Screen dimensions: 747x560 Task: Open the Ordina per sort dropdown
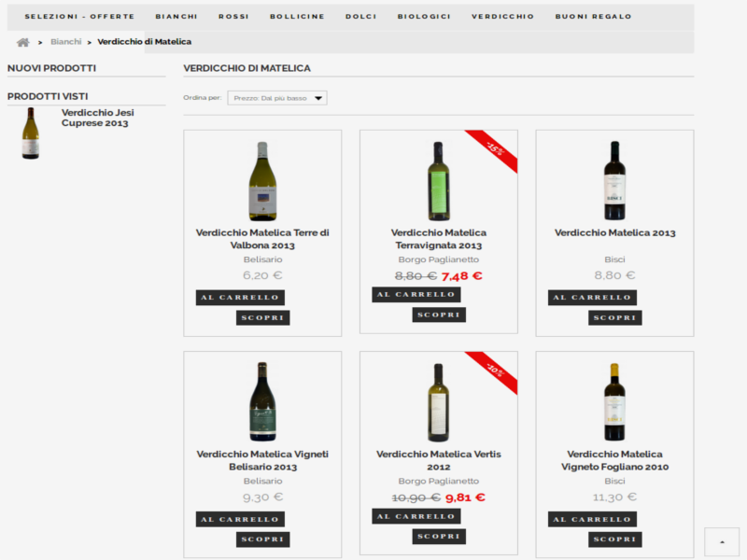coord(277,98)
